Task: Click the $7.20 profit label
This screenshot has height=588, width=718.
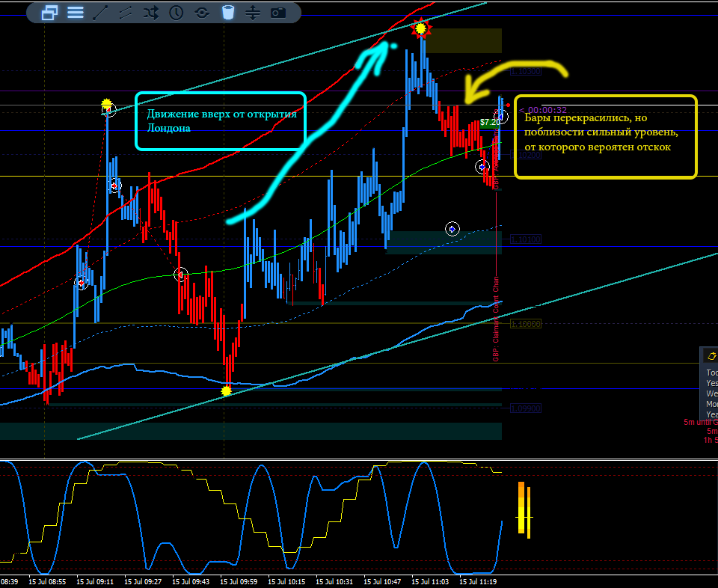Action: (x=489, y=123)
